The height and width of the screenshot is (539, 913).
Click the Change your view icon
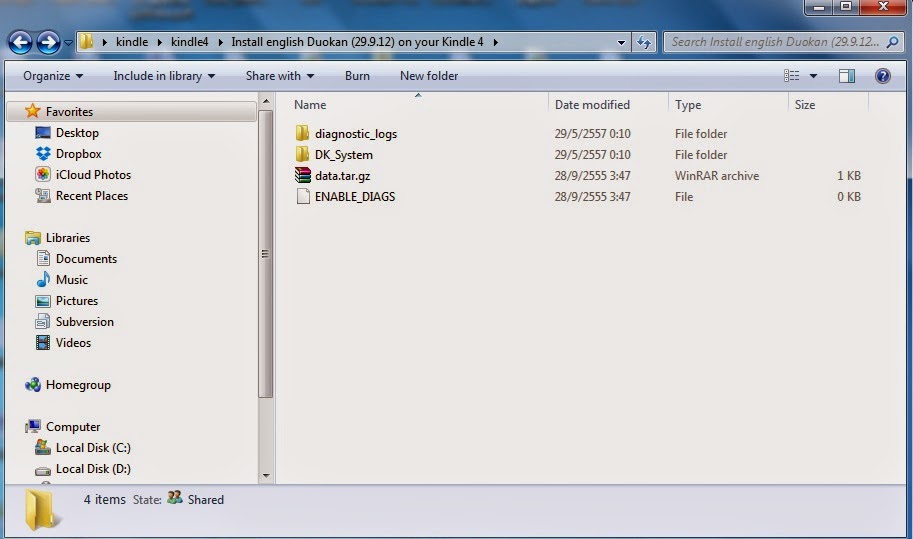[793, 76]
